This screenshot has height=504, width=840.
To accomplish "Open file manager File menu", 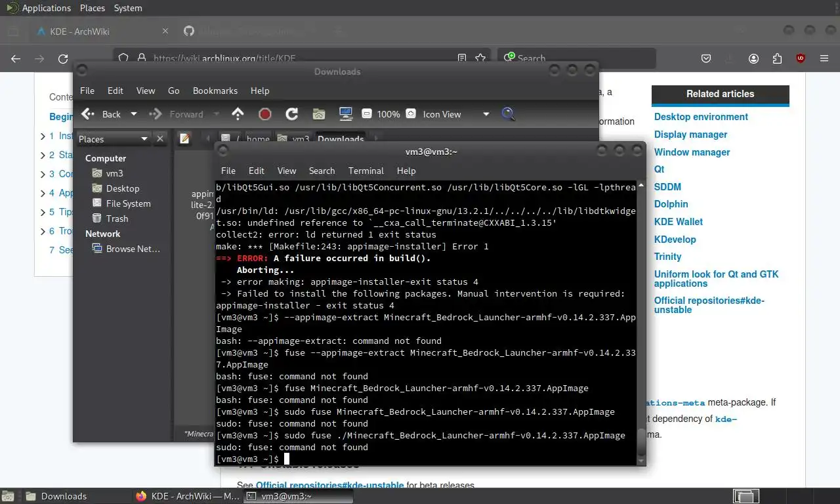I will tap(87, 91).
